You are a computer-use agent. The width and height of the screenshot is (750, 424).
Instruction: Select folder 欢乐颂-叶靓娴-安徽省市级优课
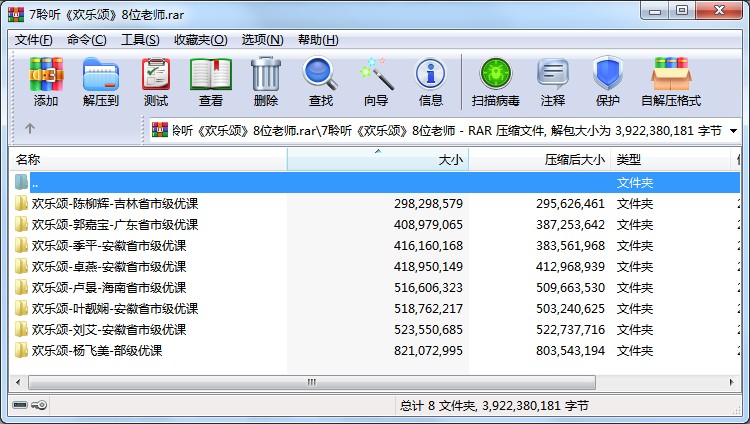[115, 309]
